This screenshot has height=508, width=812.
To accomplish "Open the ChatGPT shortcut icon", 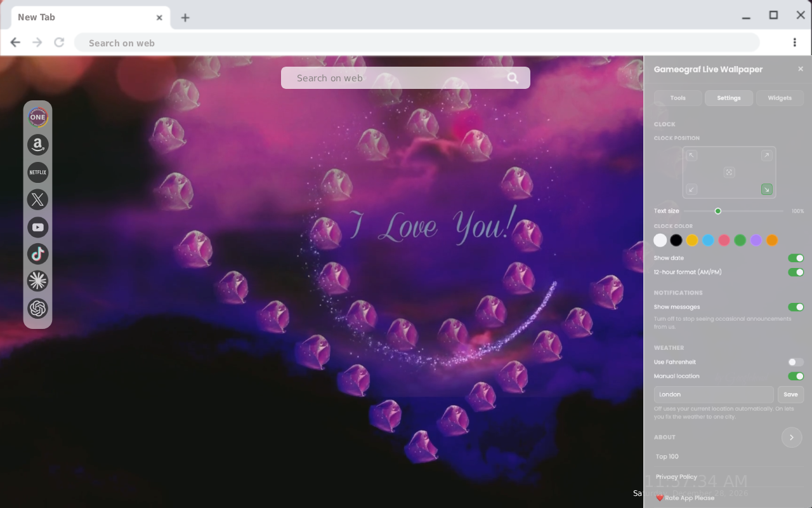I will pos(37,309).
